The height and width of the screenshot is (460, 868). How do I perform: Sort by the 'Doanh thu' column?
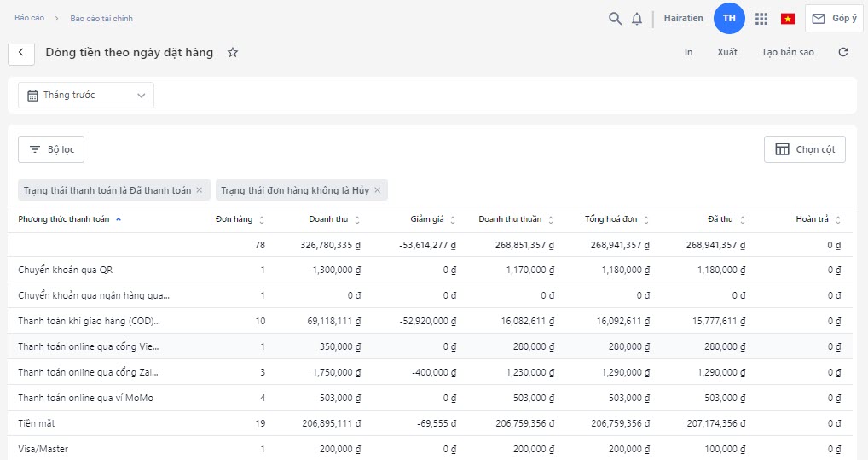[328, 220]
